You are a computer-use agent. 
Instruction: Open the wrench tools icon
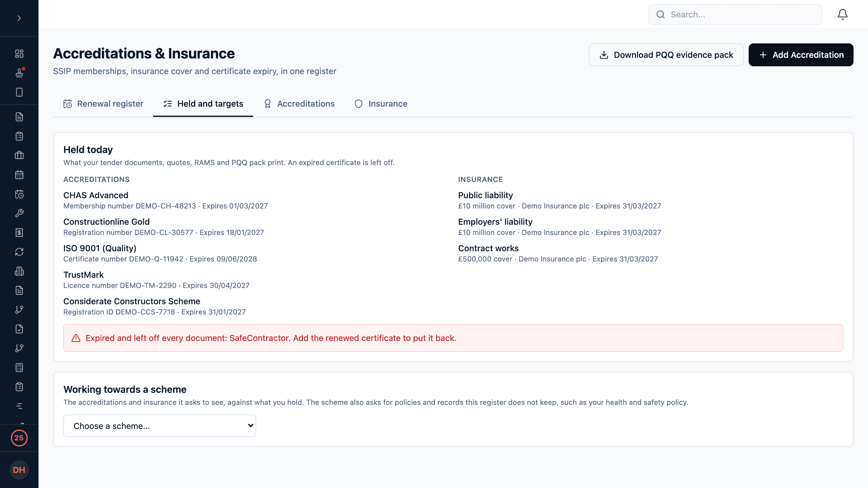click(19, 213)
